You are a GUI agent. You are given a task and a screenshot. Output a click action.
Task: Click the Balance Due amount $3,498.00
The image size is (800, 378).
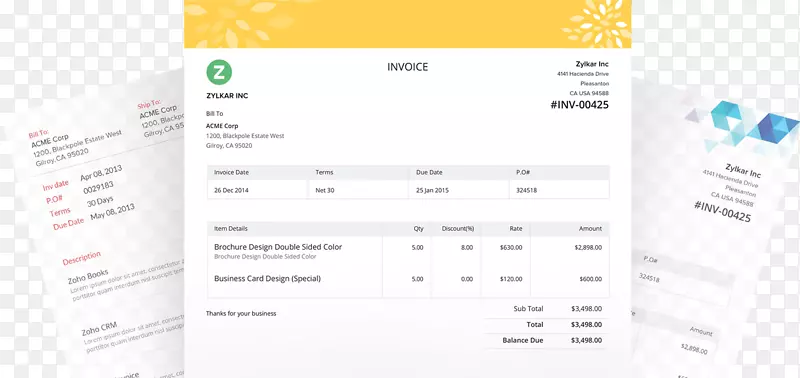click(586, 340)
